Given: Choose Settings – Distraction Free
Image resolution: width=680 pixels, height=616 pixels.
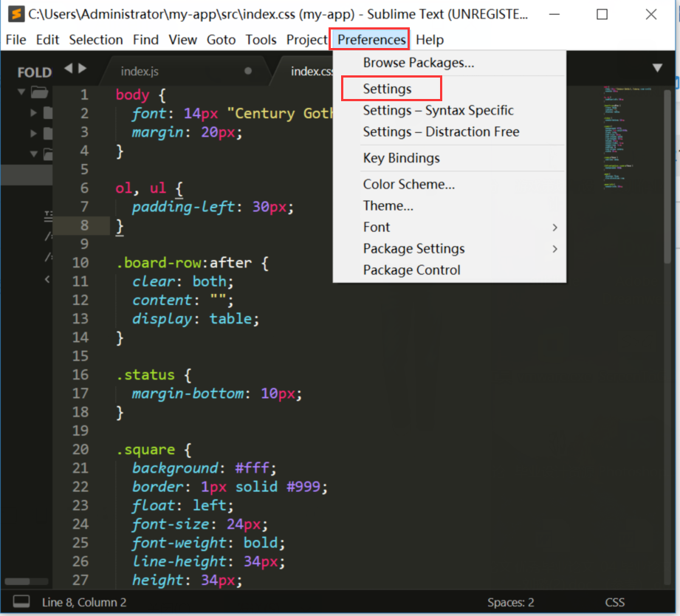Looking at the screenshot, I should [450, 132].
